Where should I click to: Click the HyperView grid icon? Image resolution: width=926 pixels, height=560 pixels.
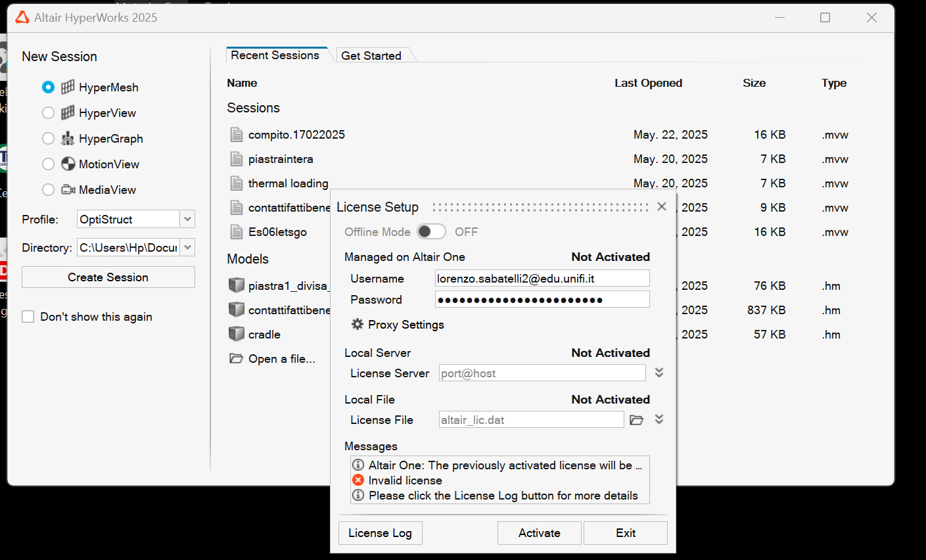click(x=68, y=112)
